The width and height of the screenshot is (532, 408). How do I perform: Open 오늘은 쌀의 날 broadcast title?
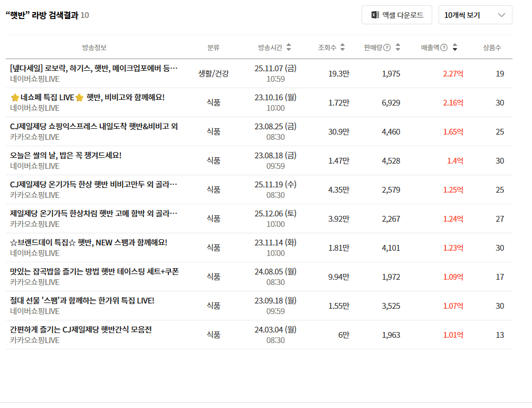(66, 155)
